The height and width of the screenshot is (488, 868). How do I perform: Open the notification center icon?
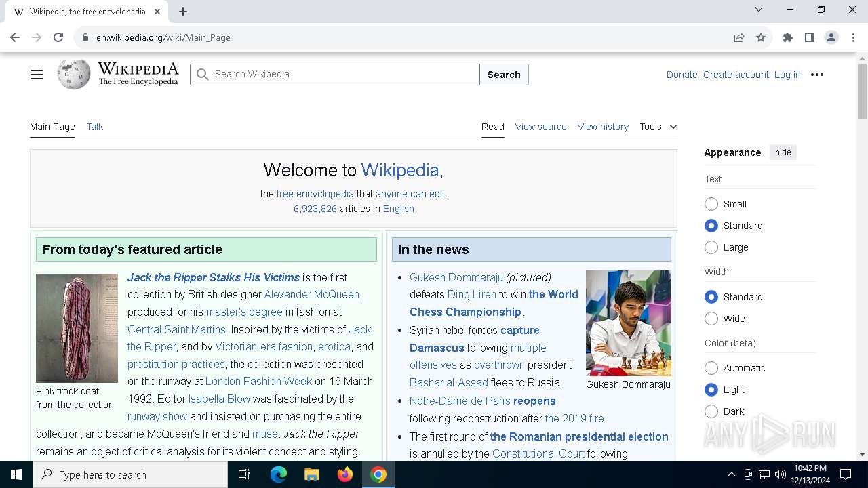[846, 474]
